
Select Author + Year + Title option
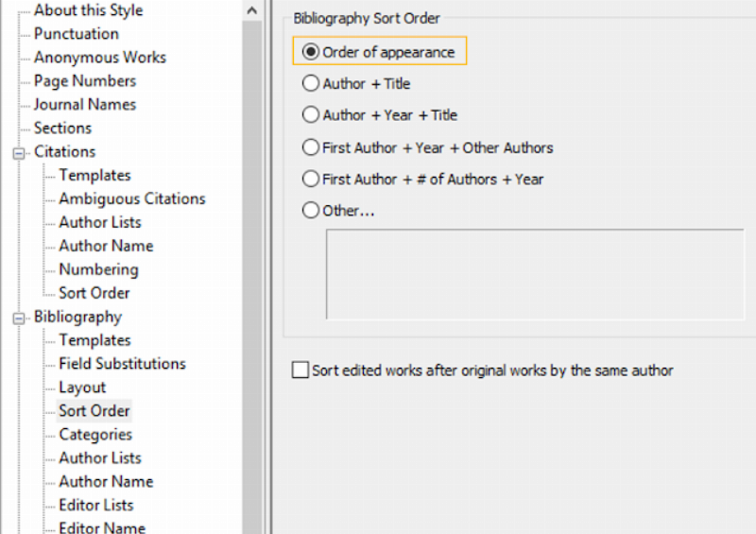[x=311, y=114]
